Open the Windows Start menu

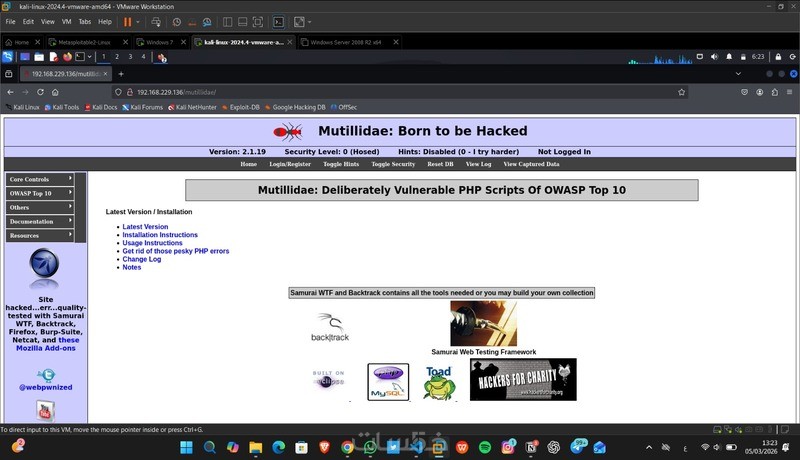pos(187,447)
